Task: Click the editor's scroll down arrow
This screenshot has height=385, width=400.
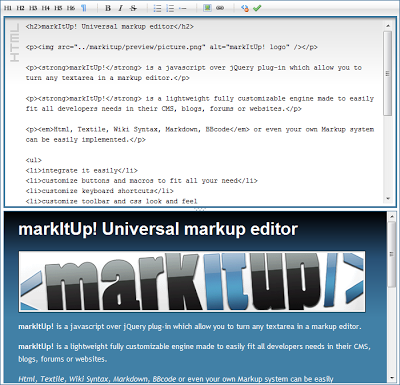Action: click(x=388, y=199)
